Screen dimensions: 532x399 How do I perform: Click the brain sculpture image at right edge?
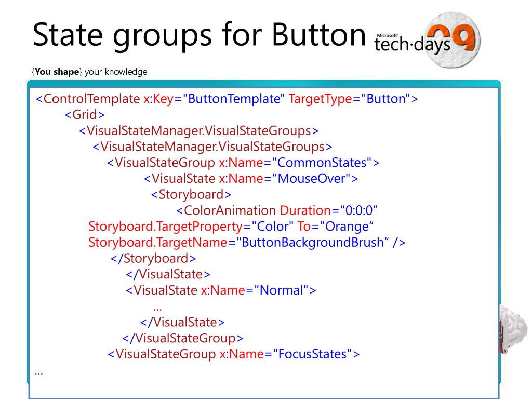[513, 330]
